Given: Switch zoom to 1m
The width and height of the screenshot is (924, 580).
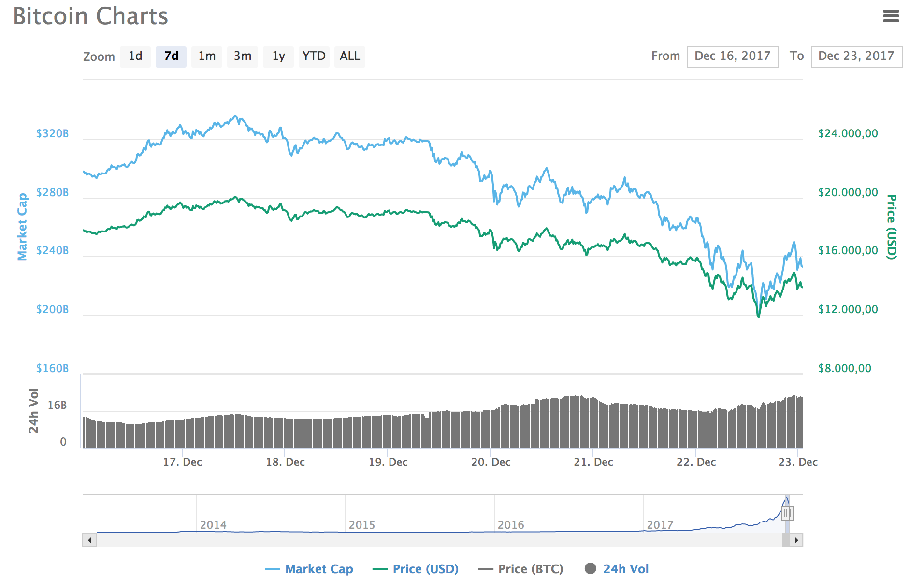Looking at the screenshot, I should point(207,57).
